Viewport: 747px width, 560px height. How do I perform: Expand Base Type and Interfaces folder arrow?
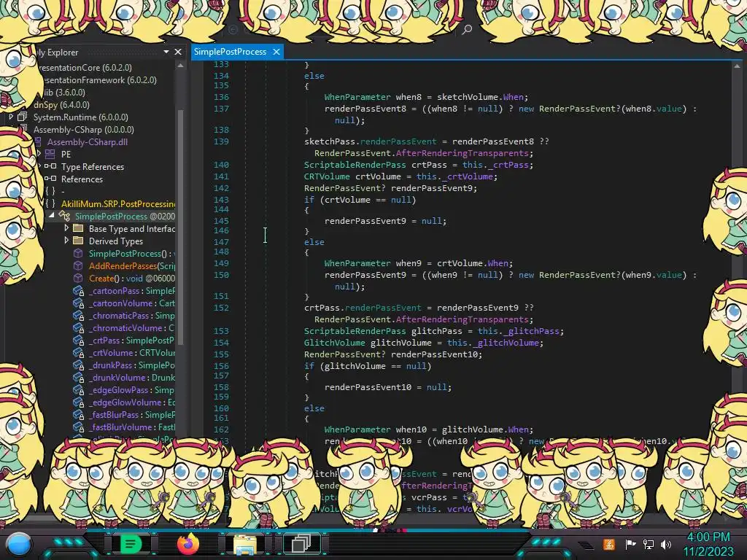[66, 227]
